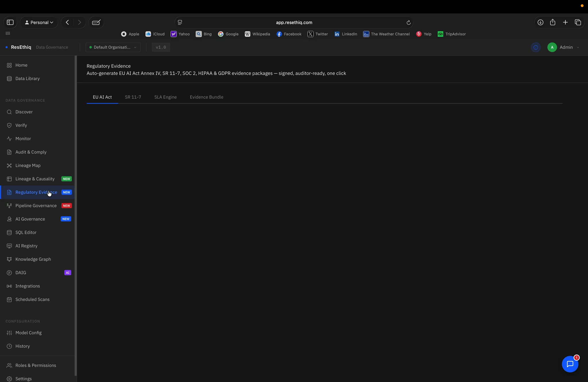Open a new Safari tab

tap(565, 22)
